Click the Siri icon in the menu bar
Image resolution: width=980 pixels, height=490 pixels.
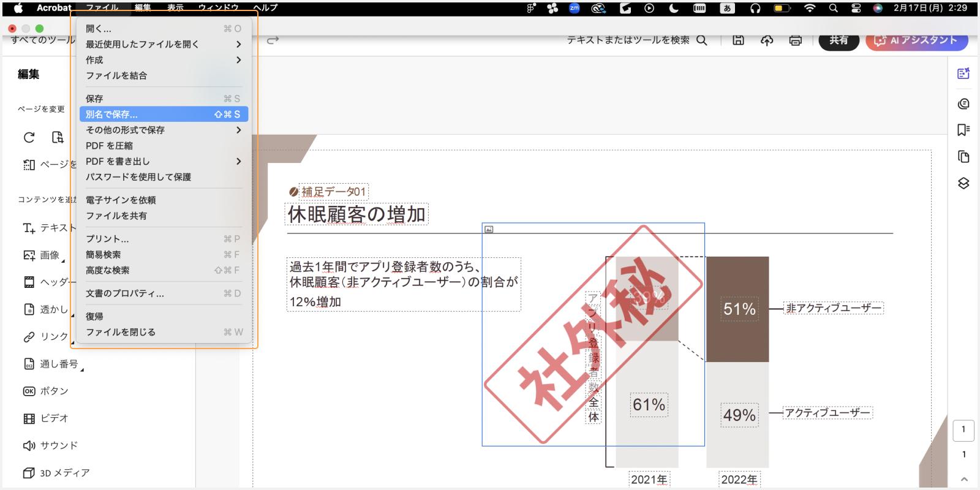click(x=878, y=8)
